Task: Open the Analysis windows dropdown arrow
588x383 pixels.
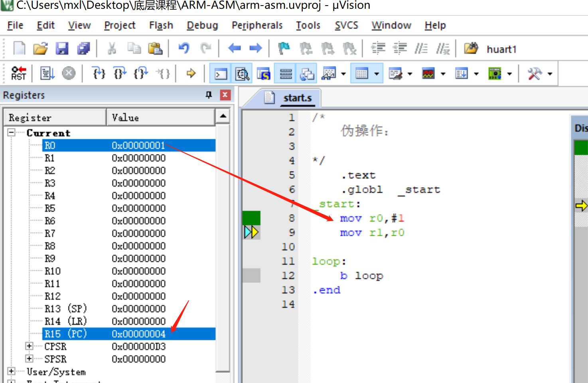Action: click(443, 74)
